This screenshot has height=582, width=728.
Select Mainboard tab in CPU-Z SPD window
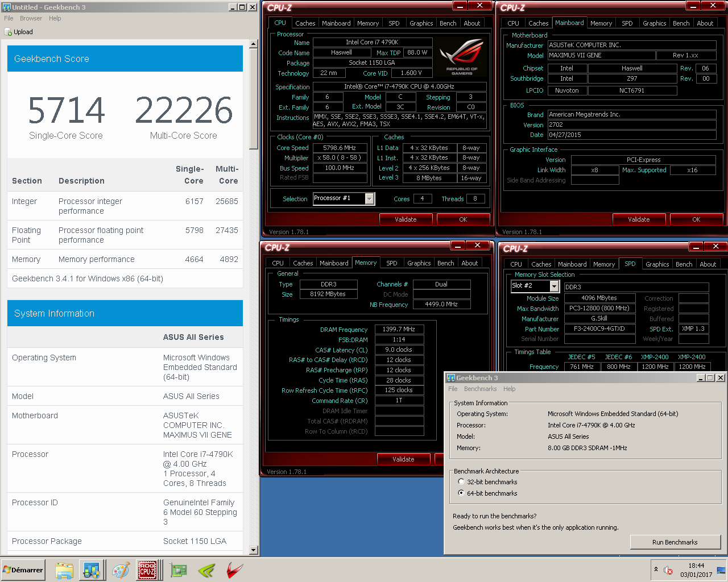point(572,264)
